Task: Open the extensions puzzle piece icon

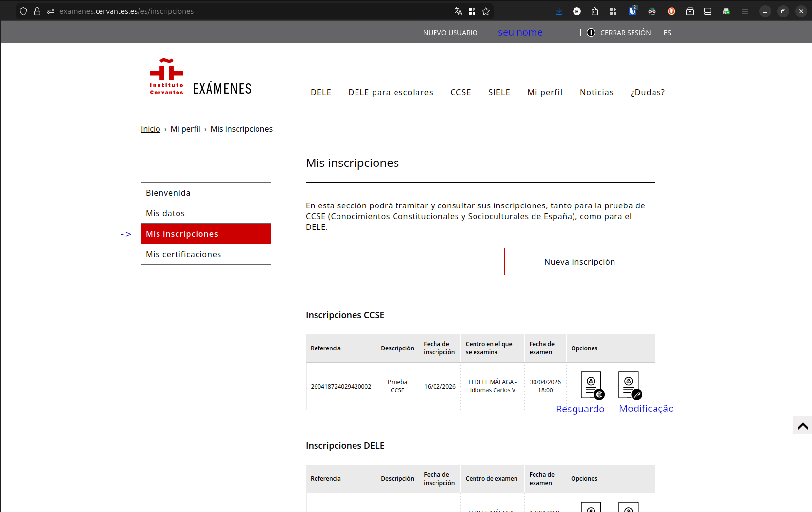Action: point(594,11)
